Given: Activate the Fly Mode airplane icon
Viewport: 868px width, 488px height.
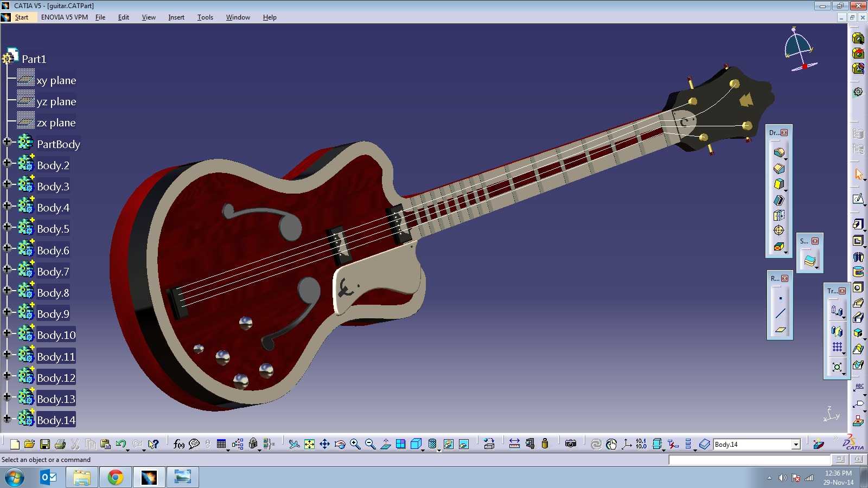Looking at the screenshot, I should (294, 444).
